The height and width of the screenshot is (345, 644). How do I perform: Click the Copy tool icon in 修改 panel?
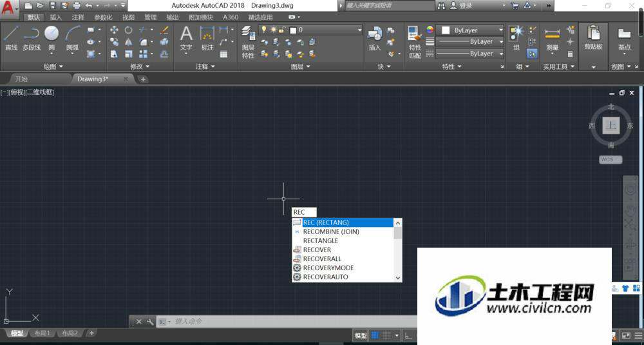tap(114, 42)
